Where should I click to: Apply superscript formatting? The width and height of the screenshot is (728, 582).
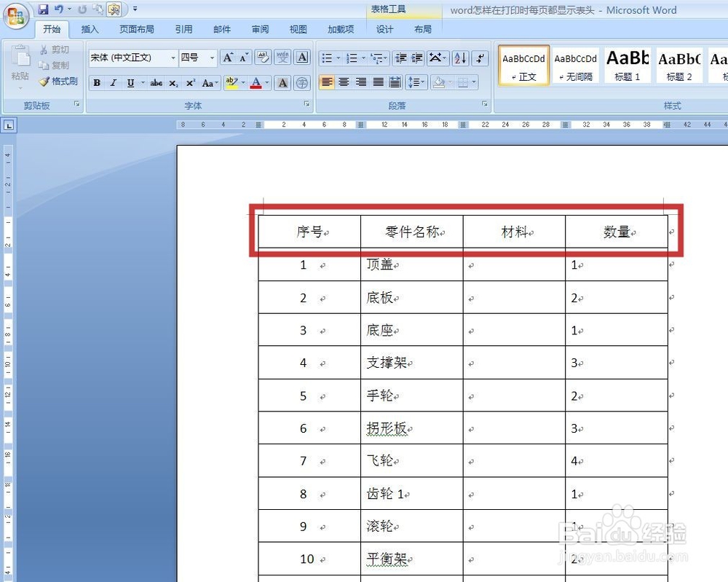tap(191, 83)
